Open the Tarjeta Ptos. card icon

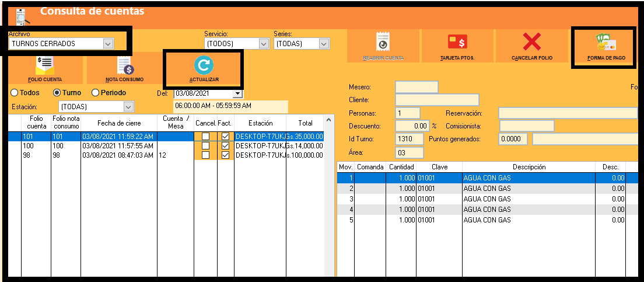click(457, 43)
